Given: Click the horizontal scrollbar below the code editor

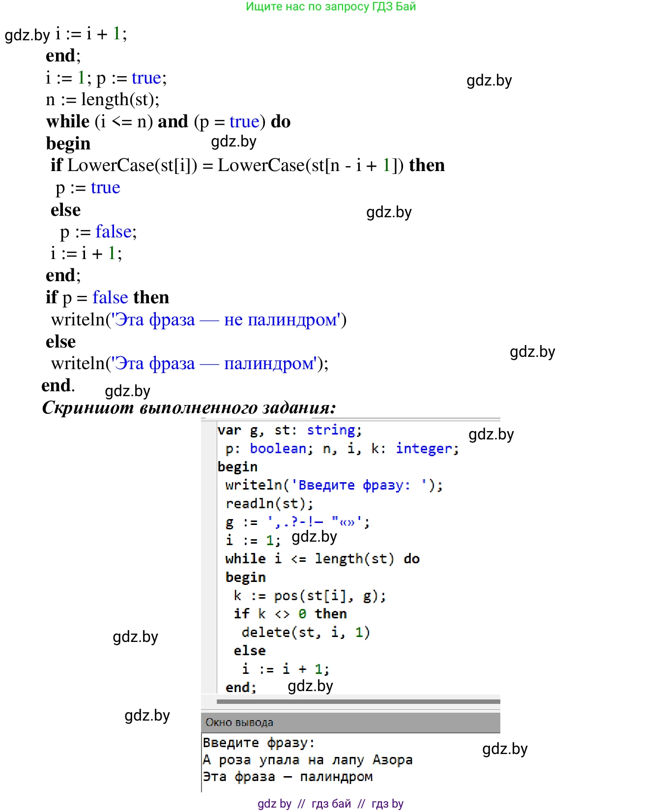Looking at the screenshot, I should [x=358, y=701].
